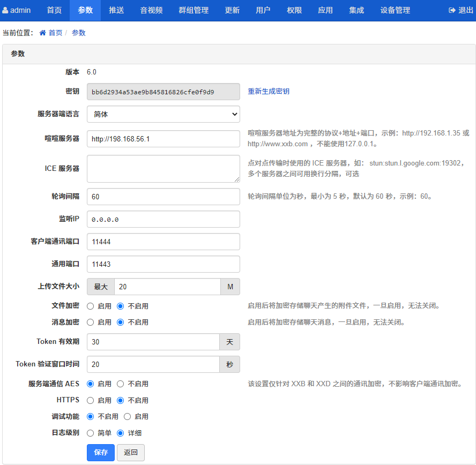
Task: Open the 群组管理 menu item
Action: click(x=194, y=10)
